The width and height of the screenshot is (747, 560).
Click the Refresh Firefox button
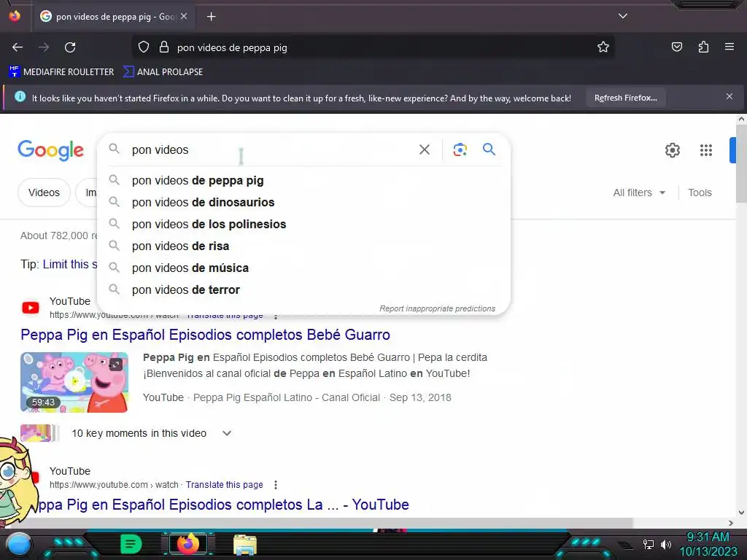(625, 98)
